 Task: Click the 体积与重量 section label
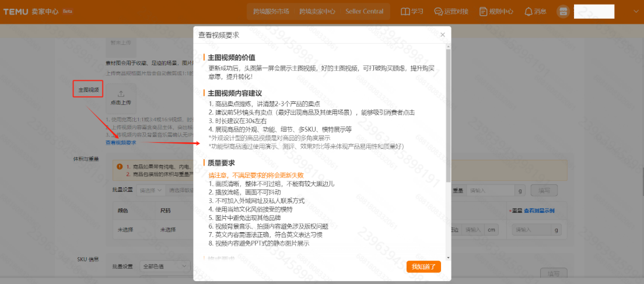(86, 159)
